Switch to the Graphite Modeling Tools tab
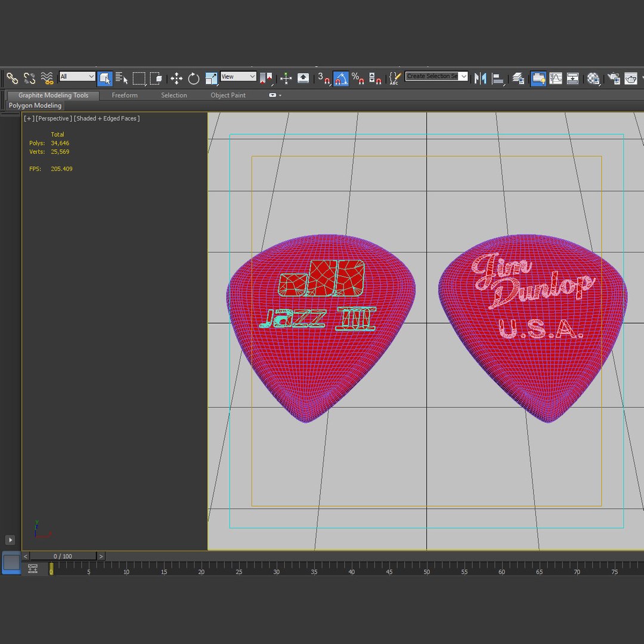 tap(54, 95)
